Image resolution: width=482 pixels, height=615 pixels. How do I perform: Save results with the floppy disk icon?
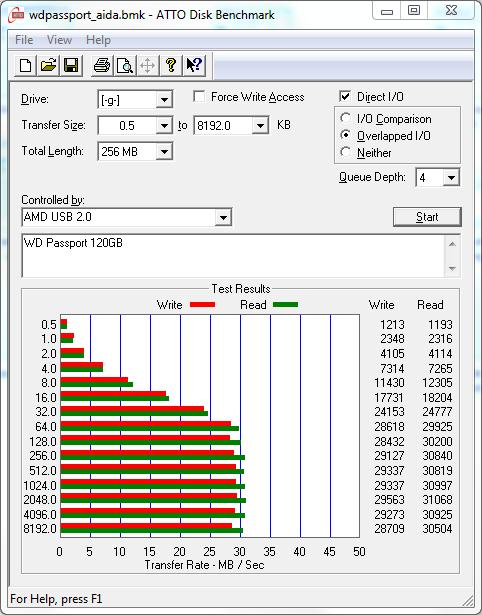71,65
